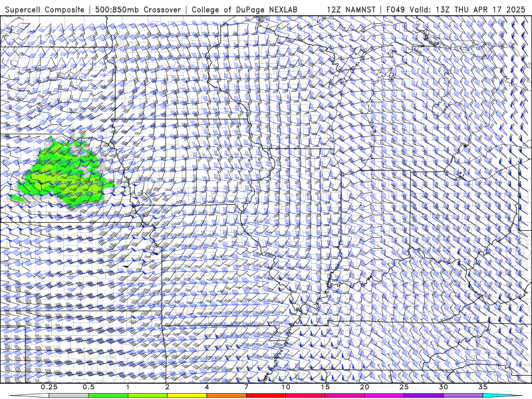Click the '25' legend value
The width and height of the screenshot is (532, 399).
click(404, 387)
